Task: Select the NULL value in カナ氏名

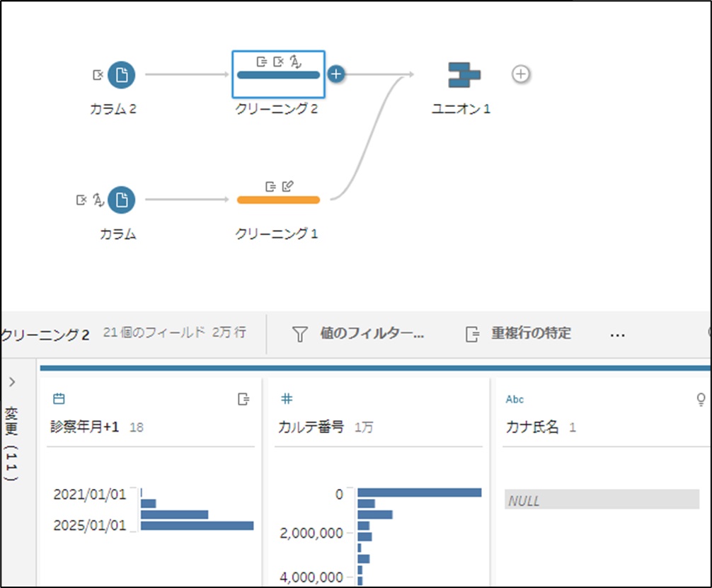Action: [602, 500]
